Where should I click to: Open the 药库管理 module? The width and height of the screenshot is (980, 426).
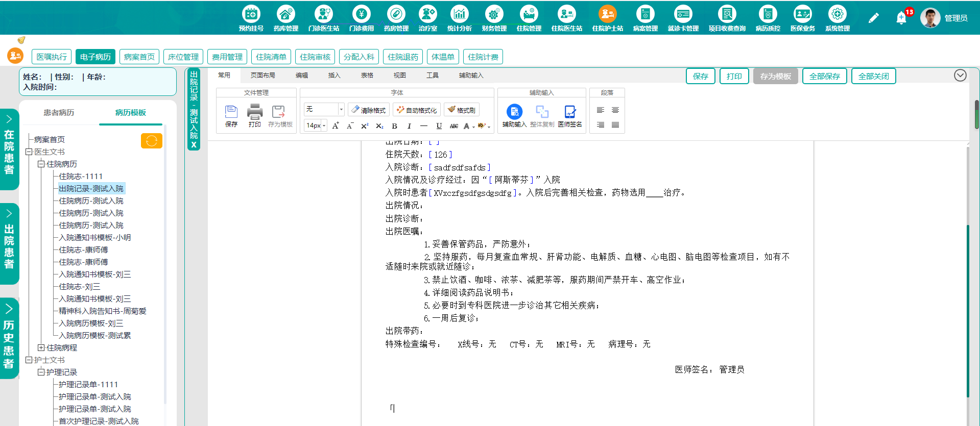click(285, 18)
